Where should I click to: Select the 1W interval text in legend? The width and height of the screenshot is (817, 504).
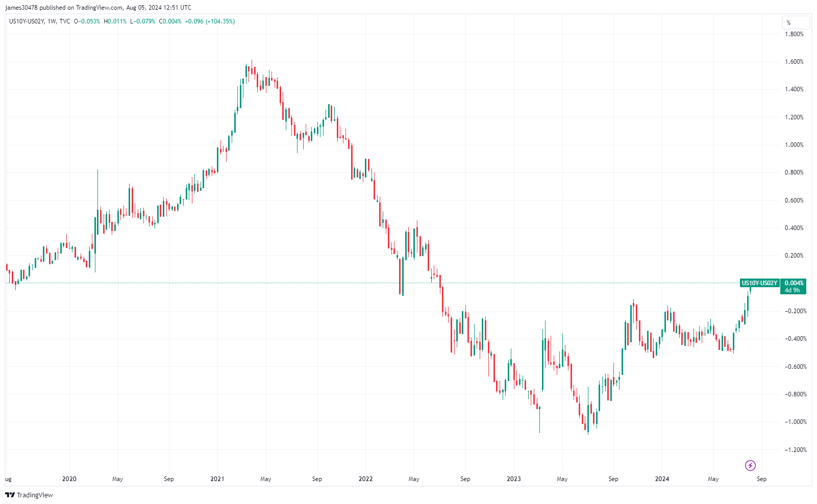coord(52,21)
